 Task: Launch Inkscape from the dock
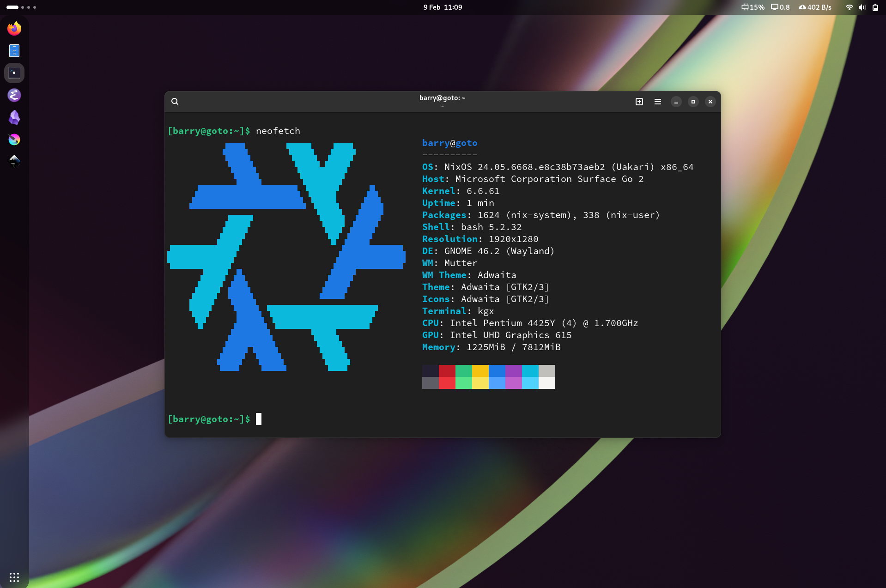[14, 161]
